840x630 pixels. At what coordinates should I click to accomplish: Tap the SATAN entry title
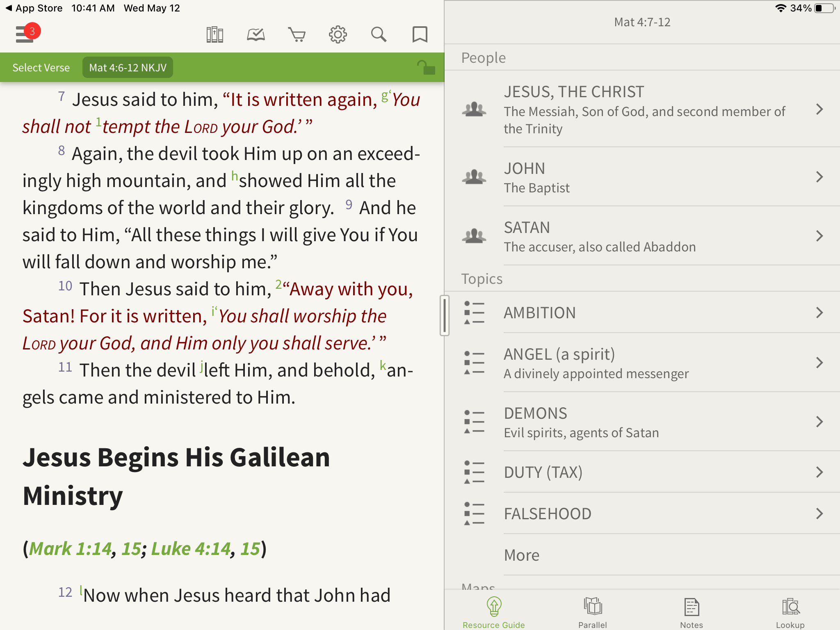pos(527,228)
